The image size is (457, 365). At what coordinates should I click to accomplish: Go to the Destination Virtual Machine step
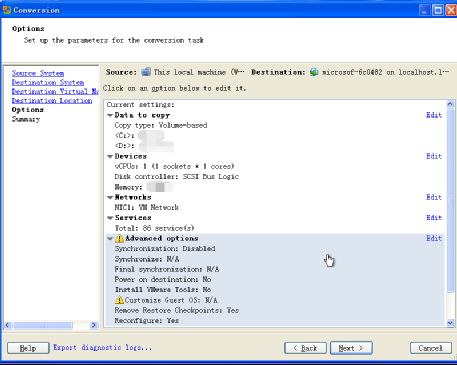click(x=55, y=91)
